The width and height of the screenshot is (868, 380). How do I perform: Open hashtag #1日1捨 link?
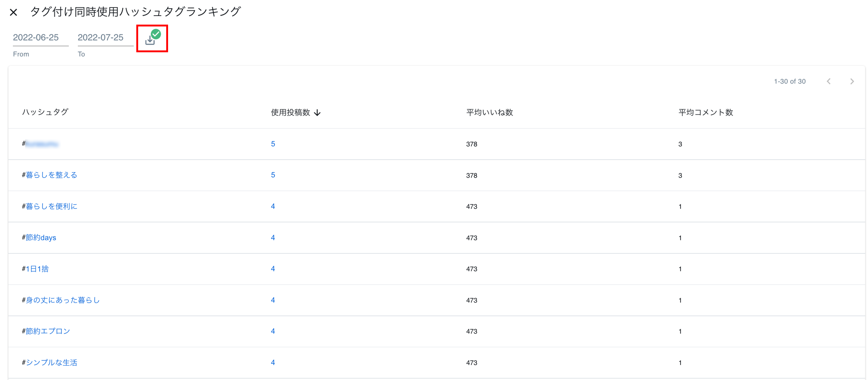[x=37, y=269]
